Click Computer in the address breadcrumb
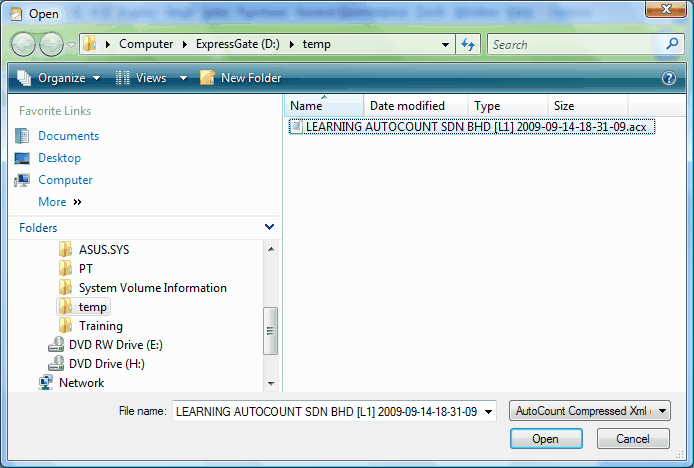The image size is (694, 468). tap(146, 44)
